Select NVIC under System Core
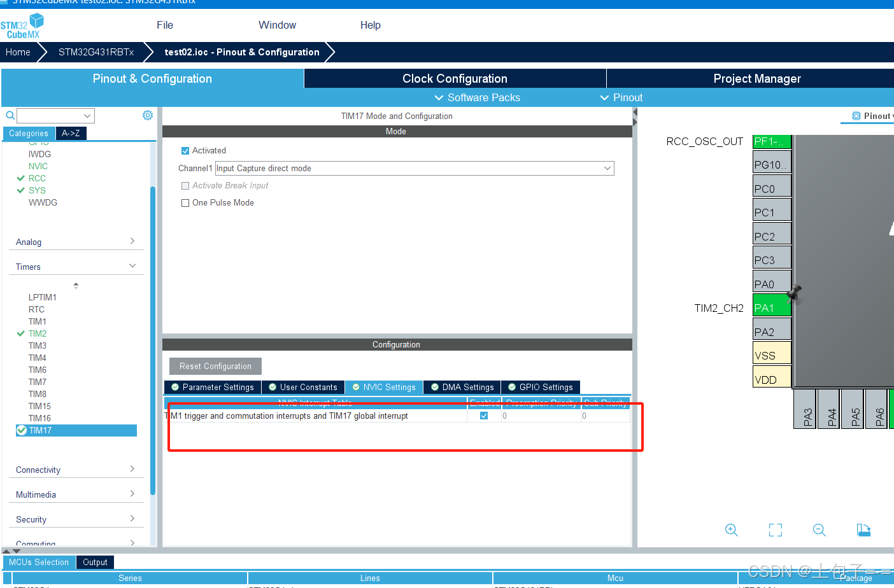This screenshot has width=894, height=588. coord(38,166)
